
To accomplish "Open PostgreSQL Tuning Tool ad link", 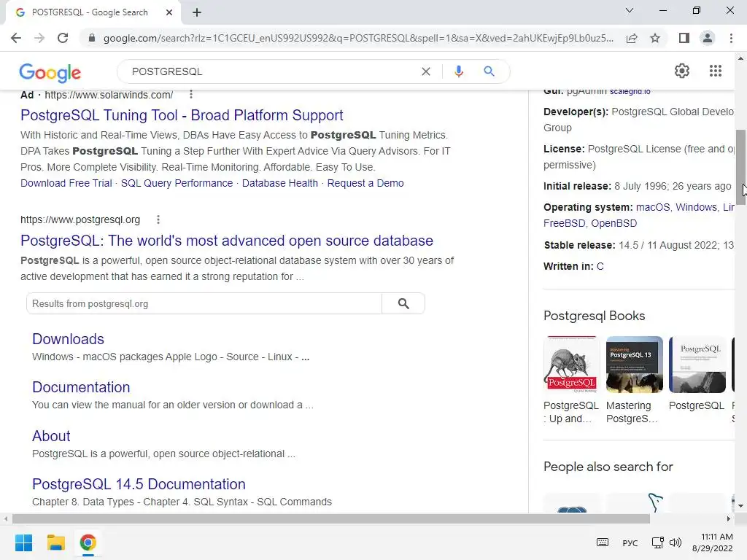I will (x=182, y=115).
